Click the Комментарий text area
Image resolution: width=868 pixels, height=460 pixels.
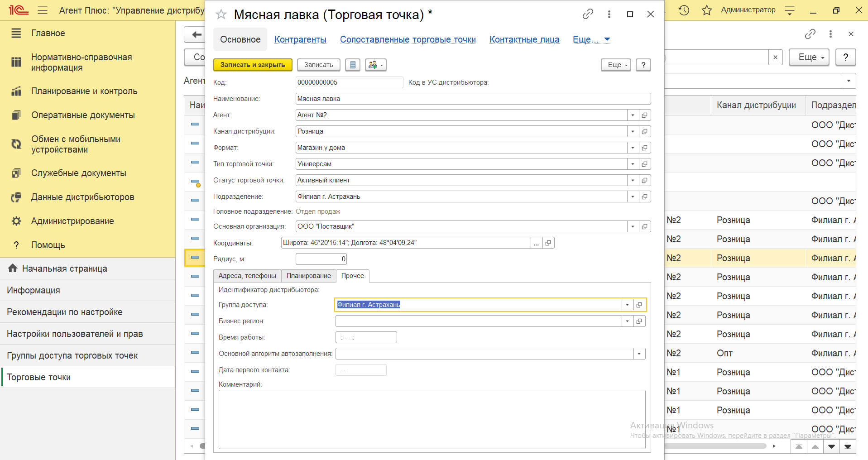click(432, 419)
